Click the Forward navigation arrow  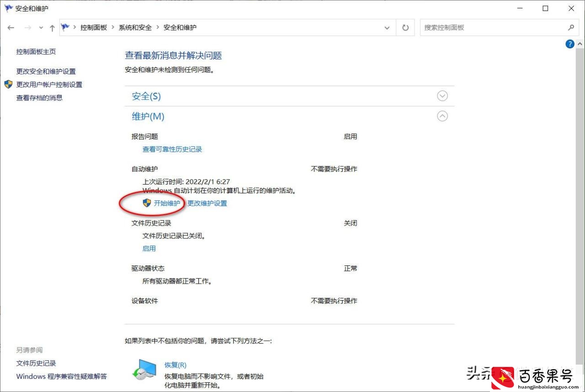(28, 28)
